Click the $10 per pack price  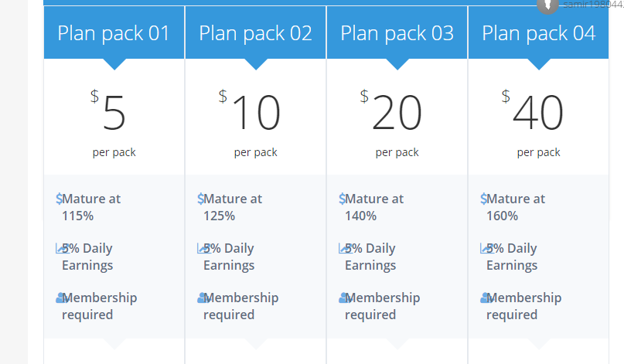[x=251, y=124]
